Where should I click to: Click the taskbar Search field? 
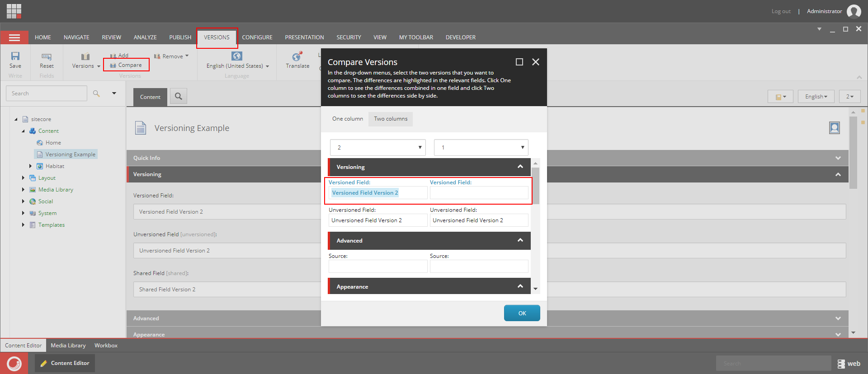pos(773,363)
